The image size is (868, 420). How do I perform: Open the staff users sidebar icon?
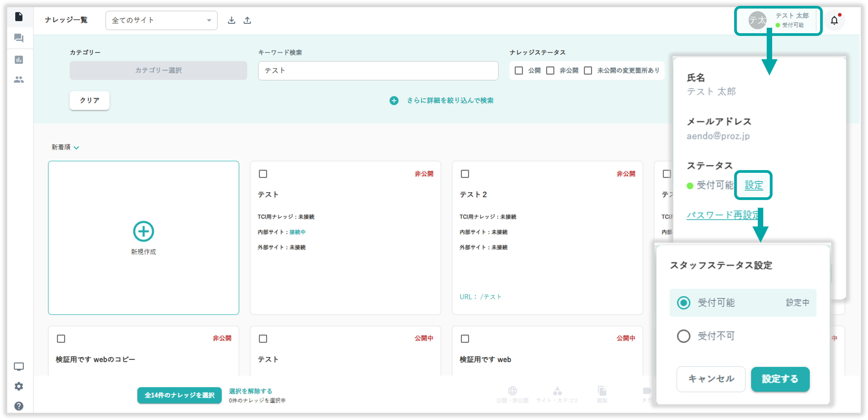pyautogui.click(x=19, y=80)
